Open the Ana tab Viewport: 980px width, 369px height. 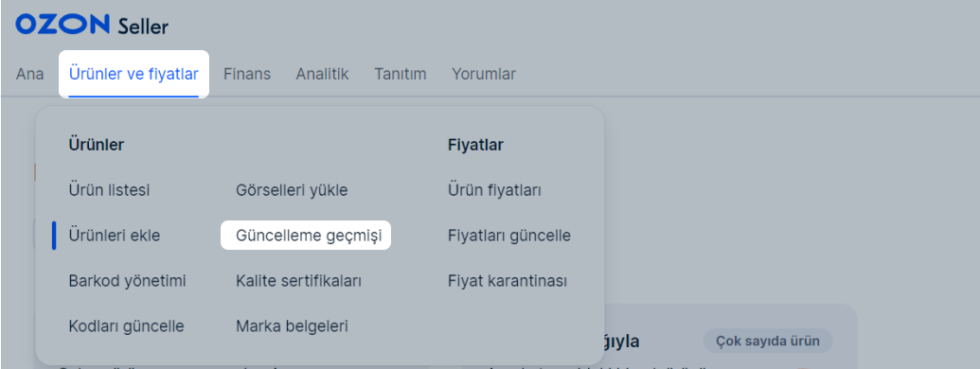pos(30,75)
